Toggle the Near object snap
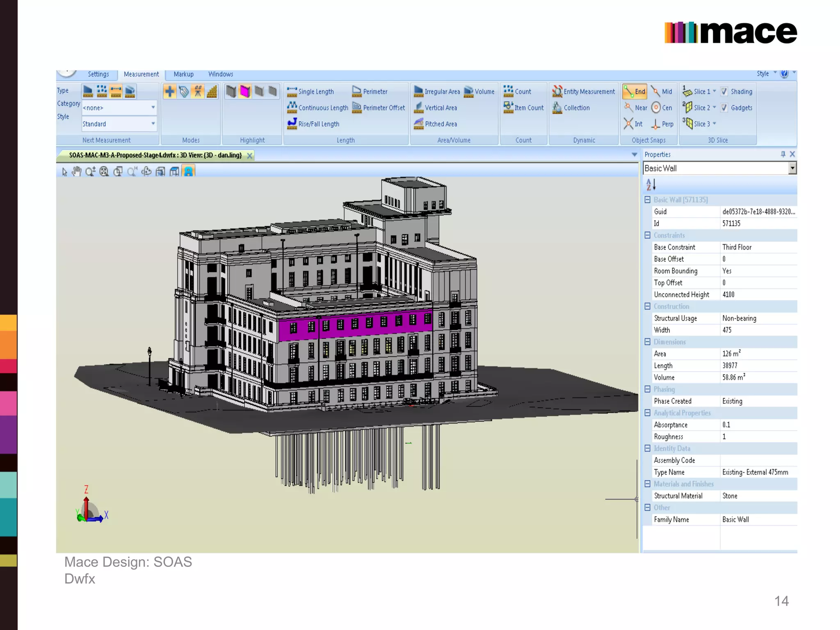 [635, 107]
